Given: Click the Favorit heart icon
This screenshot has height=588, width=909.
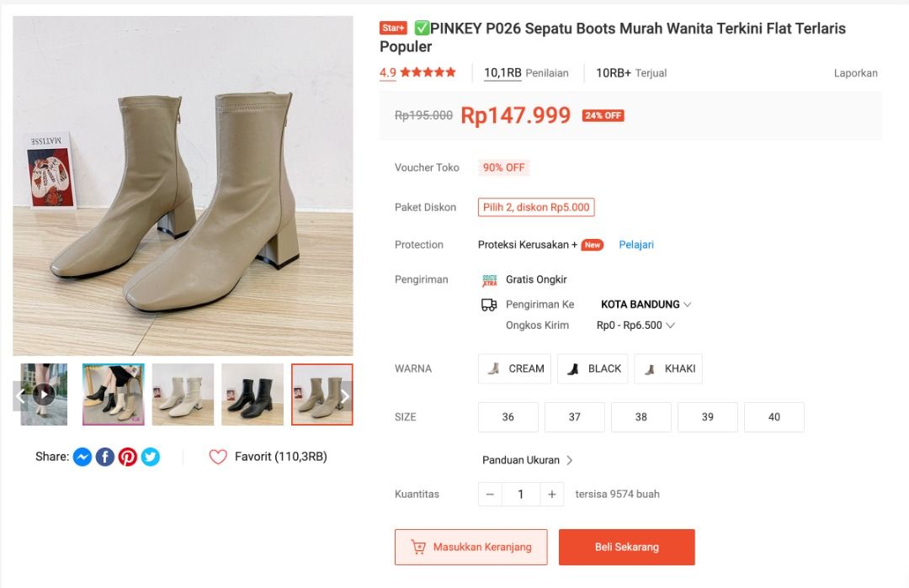Looking at the screenshot, I should point(218,457).
